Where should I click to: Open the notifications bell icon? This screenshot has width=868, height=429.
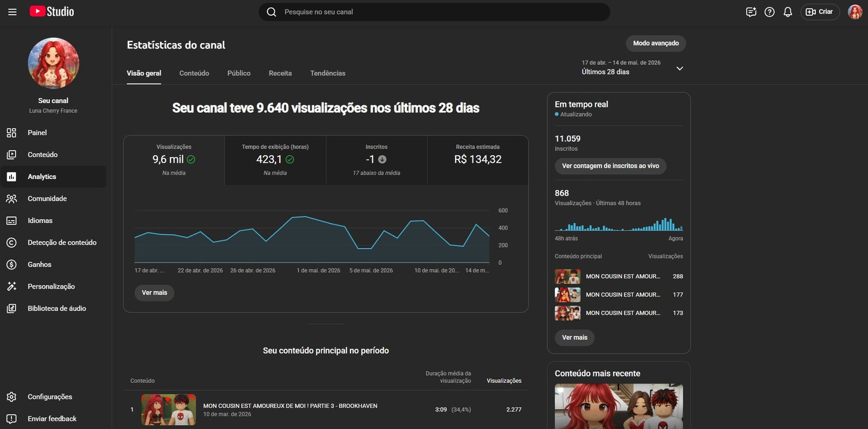point(788,12)
